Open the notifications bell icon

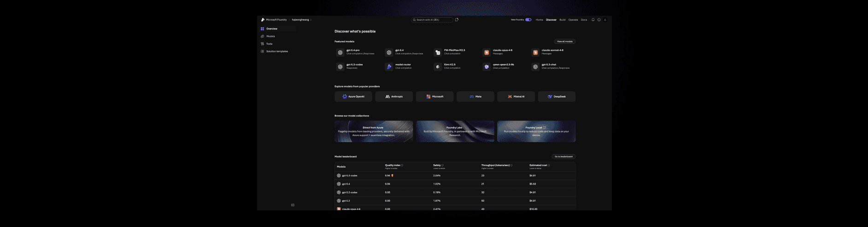[593, 20]
